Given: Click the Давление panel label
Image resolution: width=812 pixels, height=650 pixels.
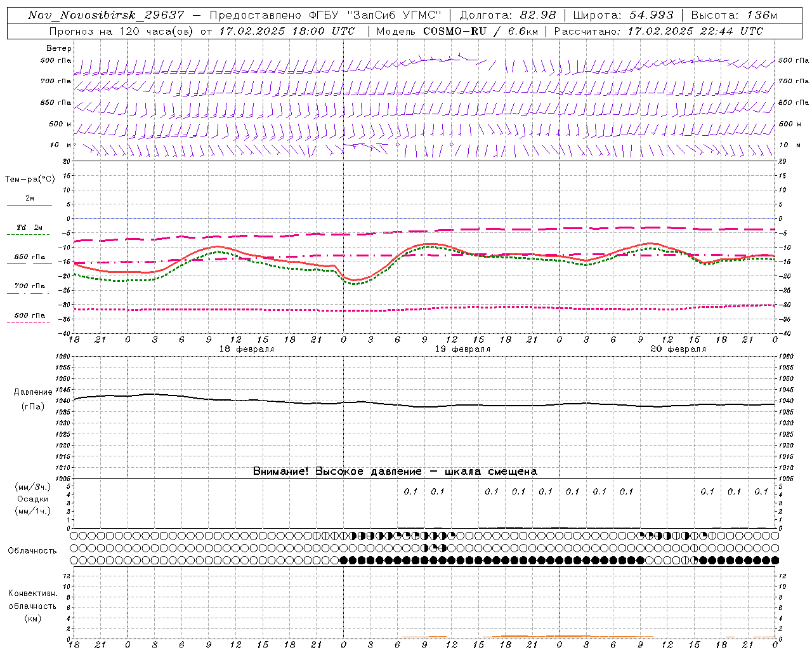Looking at the screenshot, I should [x=33, y=392].
